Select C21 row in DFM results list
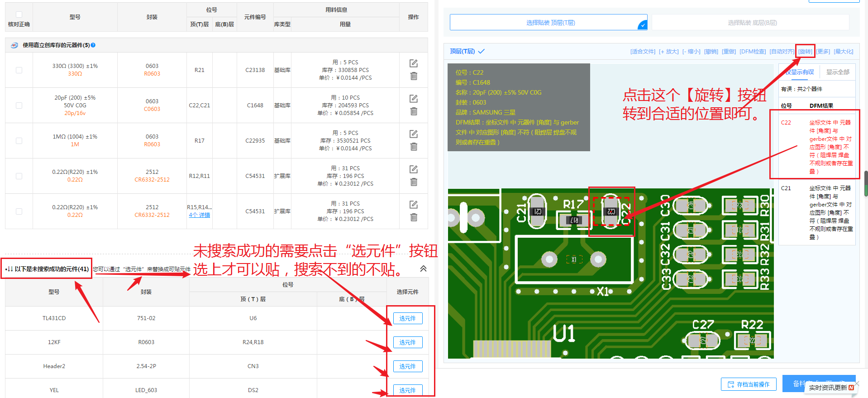 [817, 212]
